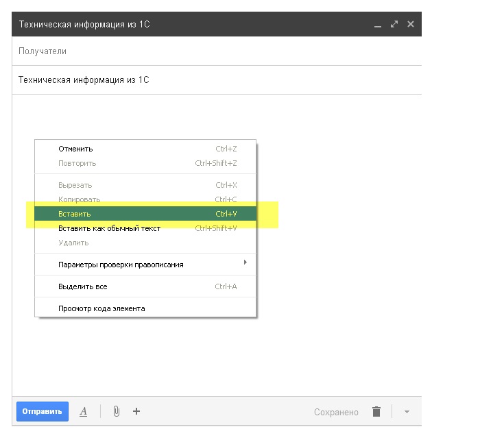The height and width of the screenshot is (429, 504).
Task: Expand compose window to full screen
Action: click(x=394, y=24)
